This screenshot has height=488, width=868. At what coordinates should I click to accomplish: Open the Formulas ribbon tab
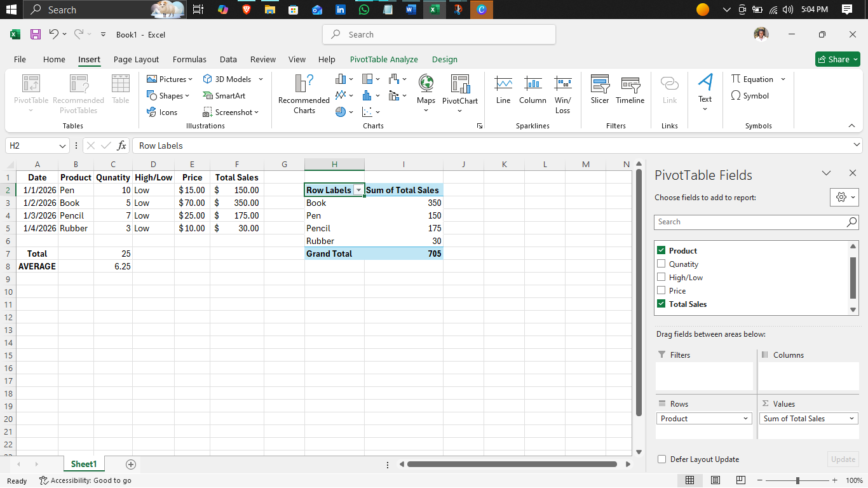189,59
